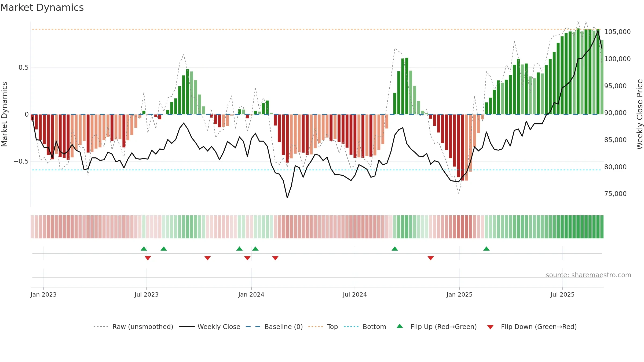Click the Jul 2024 date label
The width and height of the screenshot is (644, 362).
point(355,295)
